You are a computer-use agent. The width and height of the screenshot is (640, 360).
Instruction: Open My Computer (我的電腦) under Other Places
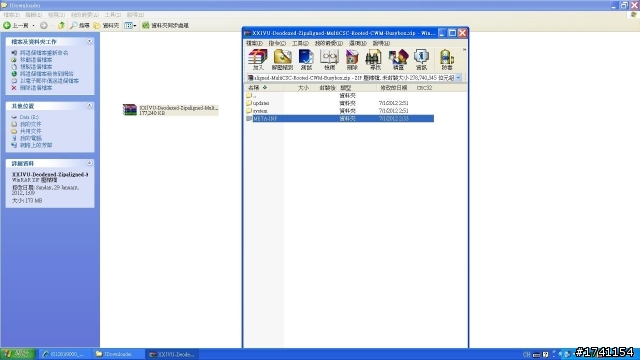click(30, 138)
